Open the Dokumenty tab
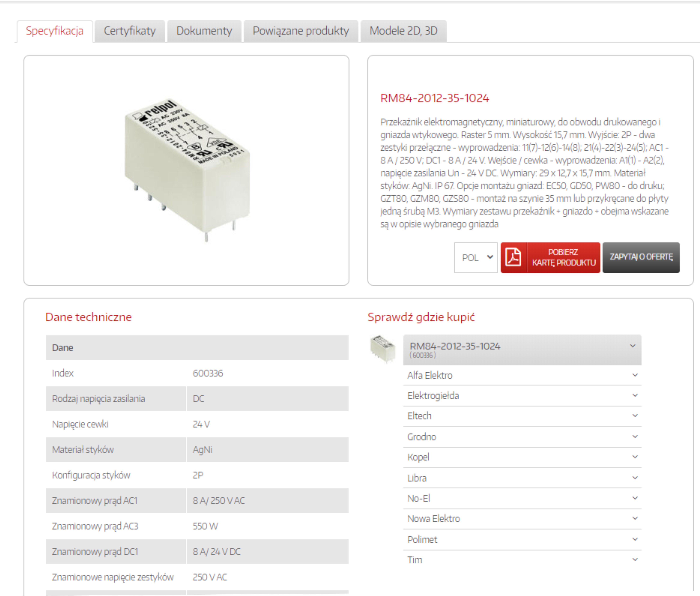 [204, 31]
